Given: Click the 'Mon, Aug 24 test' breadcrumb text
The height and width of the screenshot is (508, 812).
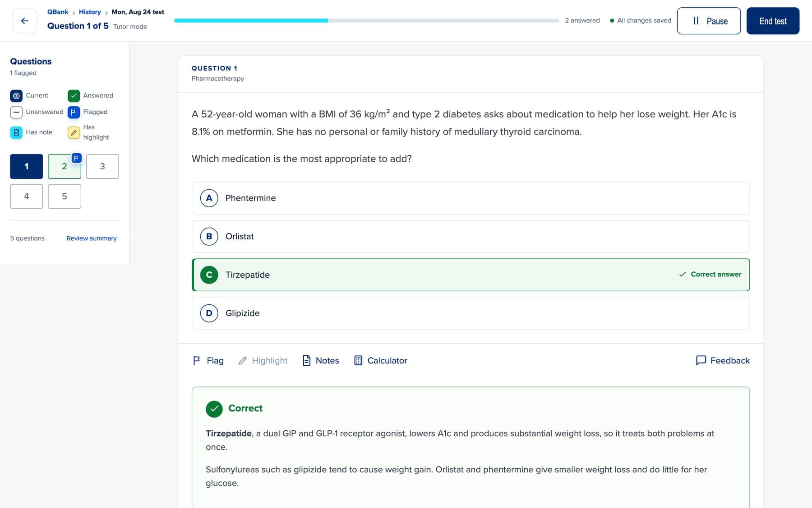Looking at the screenshot, I should pyautogui.click(x=138, y=12).
